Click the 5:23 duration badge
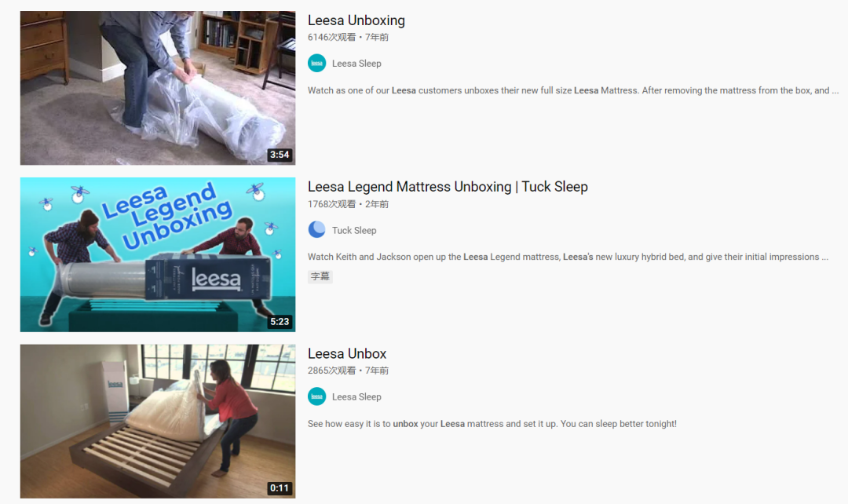The image size is (848, 504). [x=280, y=322]
